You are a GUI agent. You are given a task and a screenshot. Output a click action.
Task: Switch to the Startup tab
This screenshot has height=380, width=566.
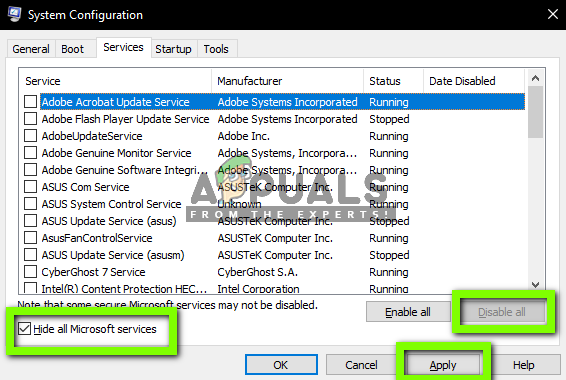click(173, 49)
